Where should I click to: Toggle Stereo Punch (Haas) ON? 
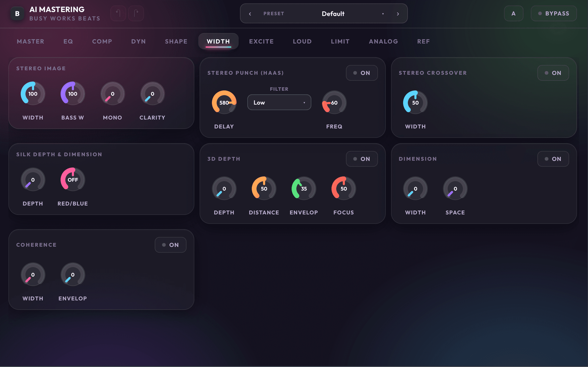pyautogui.click(x=362, y=73)
